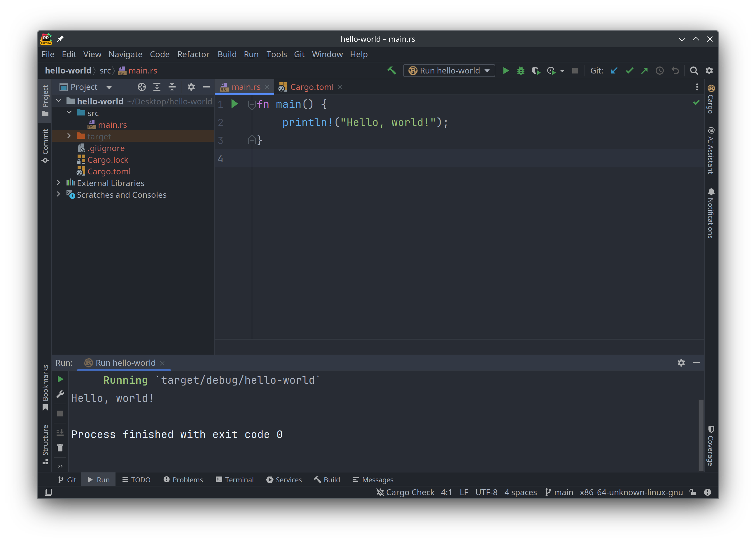Show Git history with the clock icon
This screenshot has height=543, width=756.
(x=660, y=71)
